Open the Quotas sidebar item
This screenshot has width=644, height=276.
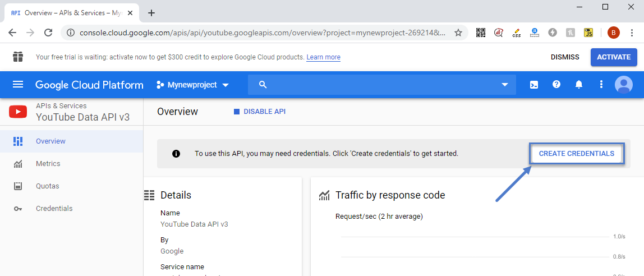coord(71,186)
